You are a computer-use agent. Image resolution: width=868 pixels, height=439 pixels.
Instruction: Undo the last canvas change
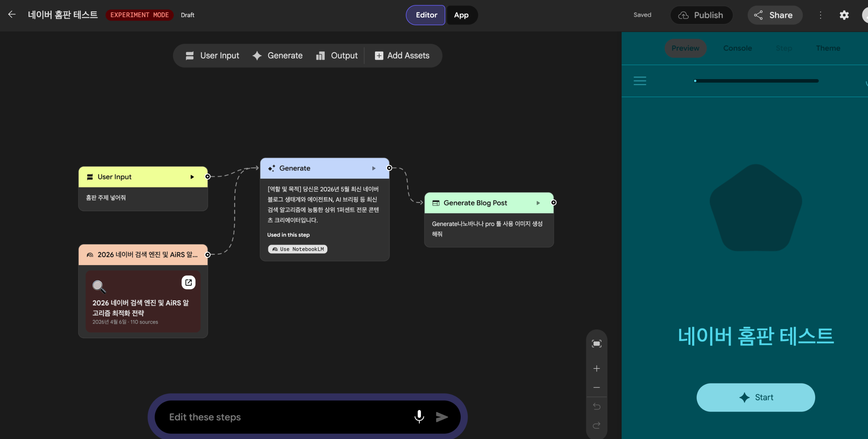596,406
